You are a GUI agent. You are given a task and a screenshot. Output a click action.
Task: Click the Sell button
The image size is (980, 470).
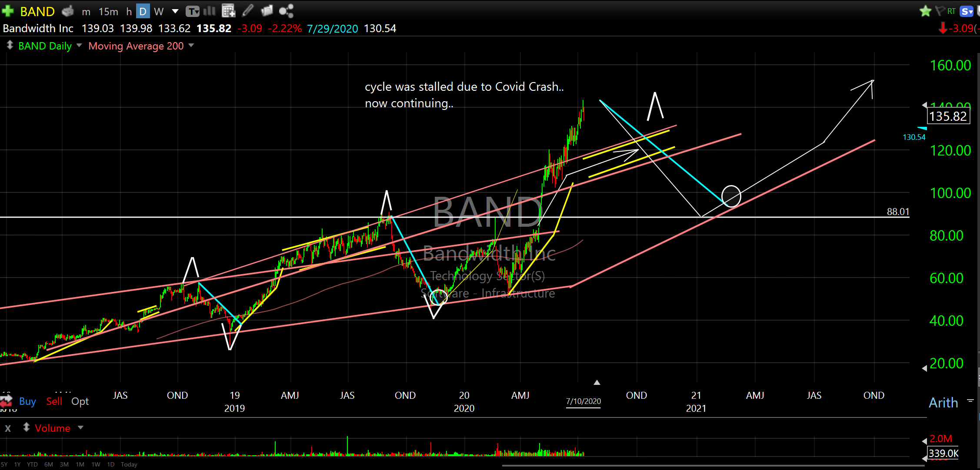click(54, 401)
